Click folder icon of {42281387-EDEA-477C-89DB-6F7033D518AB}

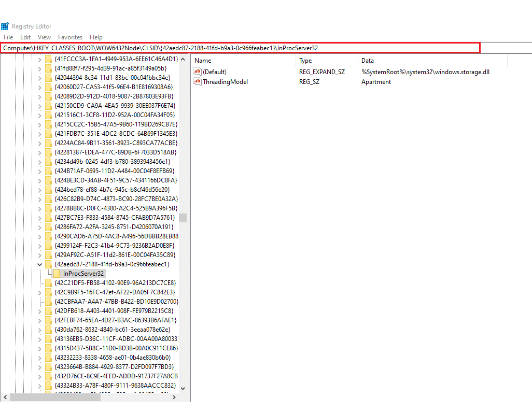pos(48,152)
